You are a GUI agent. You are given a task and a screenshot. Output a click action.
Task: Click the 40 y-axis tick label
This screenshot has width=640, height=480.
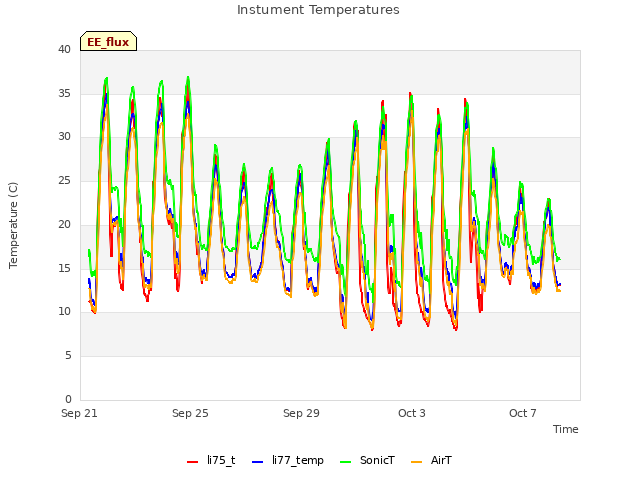point(64,49)
